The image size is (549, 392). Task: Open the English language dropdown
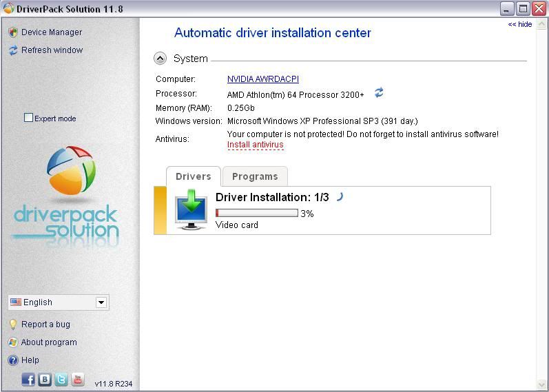point(59,302)
